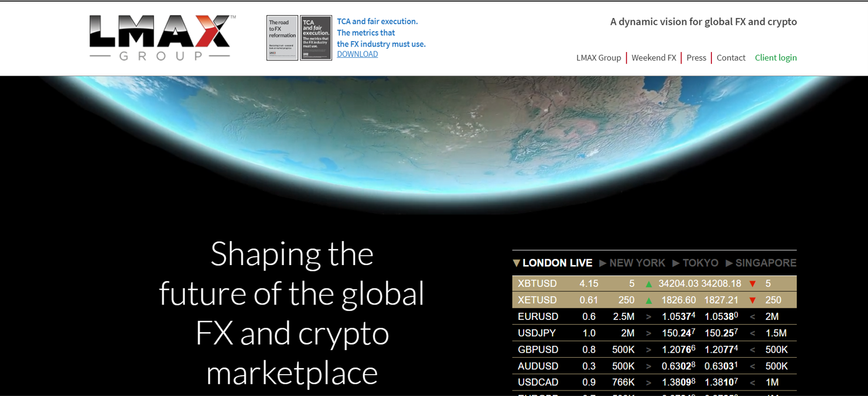Select the GBPUSD row in ticker
Viewport: 868px width, 396px height.
click(x=655, y=349)
